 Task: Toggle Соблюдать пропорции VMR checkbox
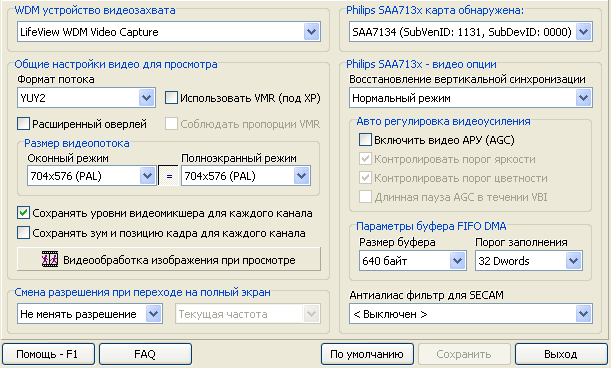click(x=171, y=124)
